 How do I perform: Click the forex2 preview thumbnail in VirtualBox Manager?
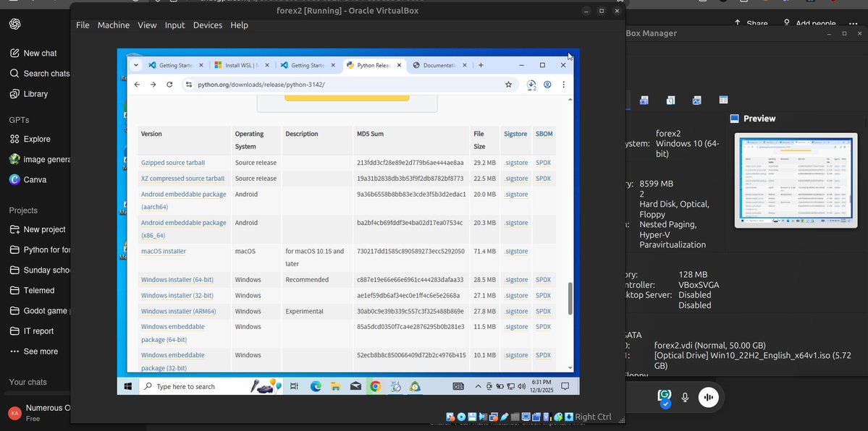click(796, 180)
